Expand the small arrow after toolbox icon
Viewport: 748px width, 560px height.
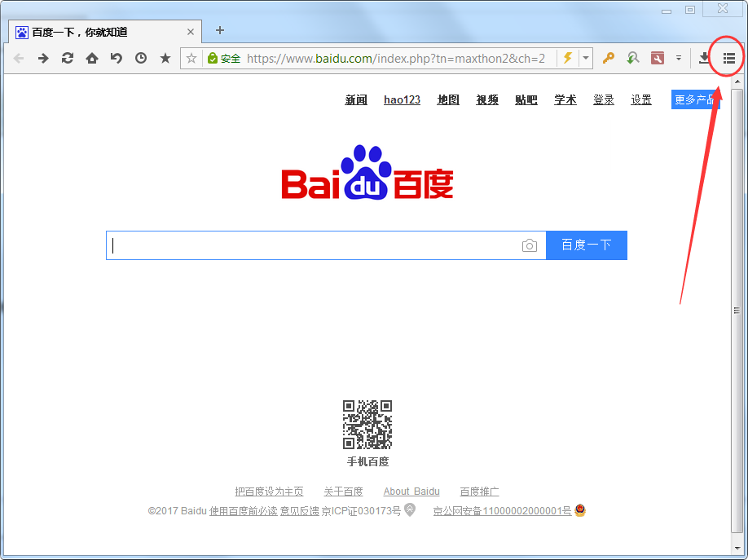pyautogui.click(x=679, y=58)
